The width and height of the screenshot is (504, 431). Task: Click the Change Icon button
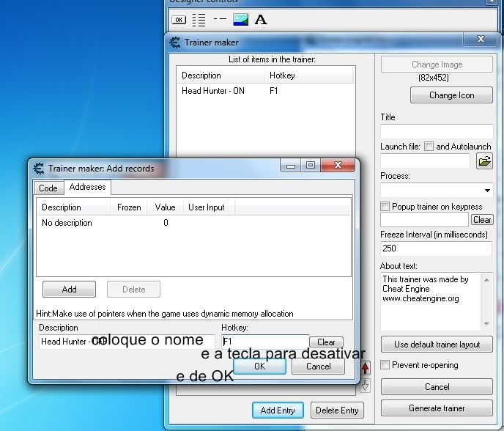point(451,95)
